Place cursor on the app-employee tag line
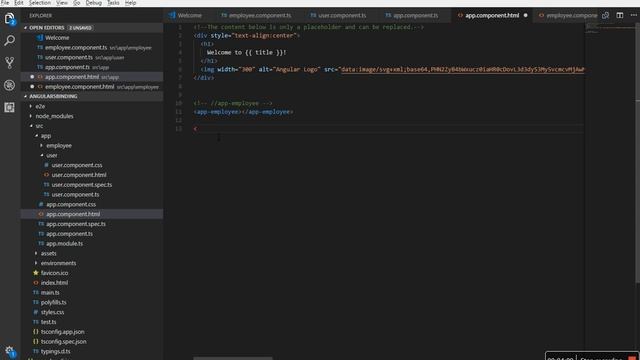This screenshot has width=640, height=360. click(x=244, y=112)
